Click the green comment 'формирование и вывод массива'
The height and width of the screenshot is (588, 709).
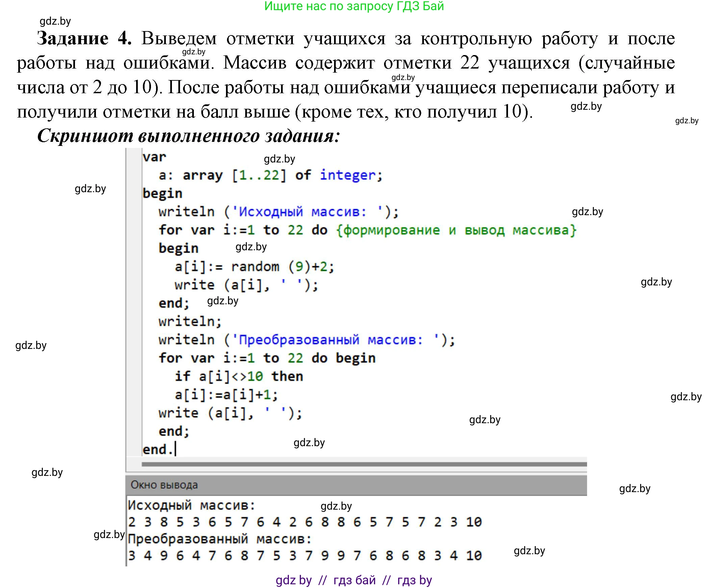[x=456, y=230]
